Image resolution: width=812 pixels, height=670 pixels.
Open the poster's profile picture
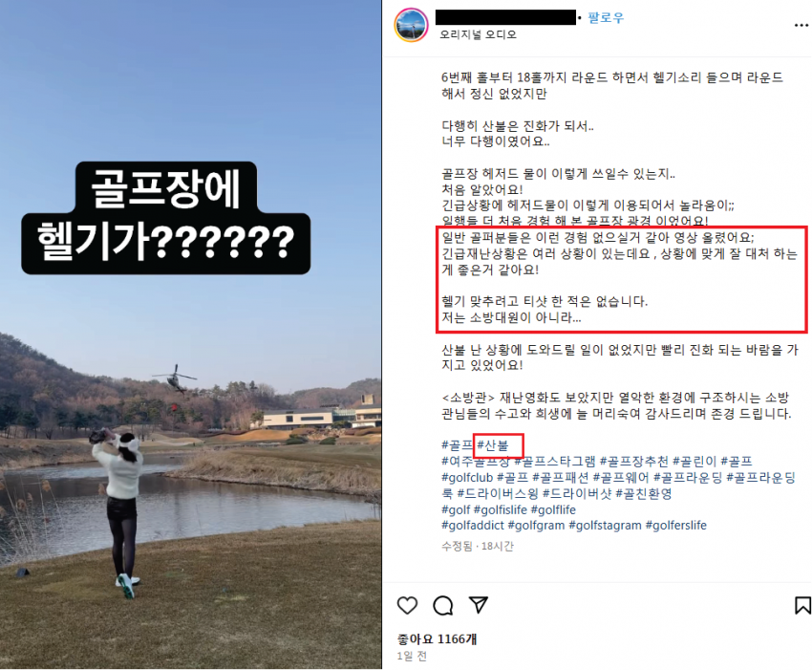pyautogui.click(x=411, y=25)
